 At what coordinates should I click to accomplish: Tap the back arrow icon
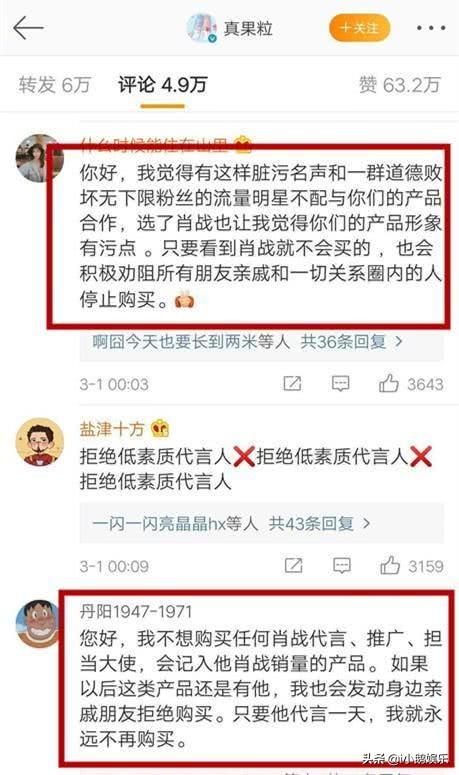[29, 28]
